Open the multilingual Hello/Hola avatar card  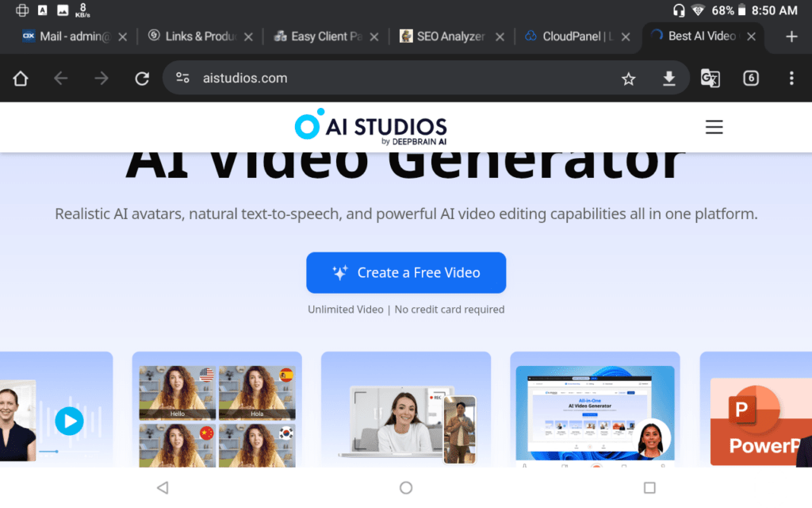click(x=217, y=410)
